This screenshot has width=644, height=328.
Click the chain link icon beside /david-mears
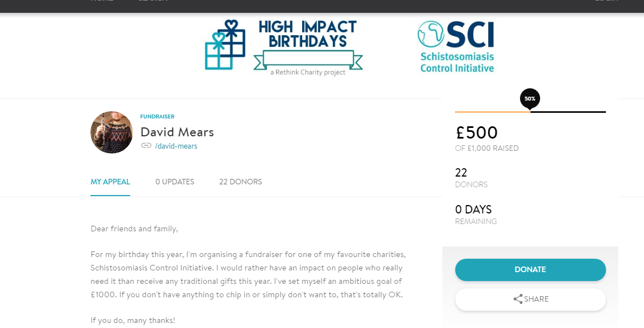pyautogui.click(x=146, y=146)
